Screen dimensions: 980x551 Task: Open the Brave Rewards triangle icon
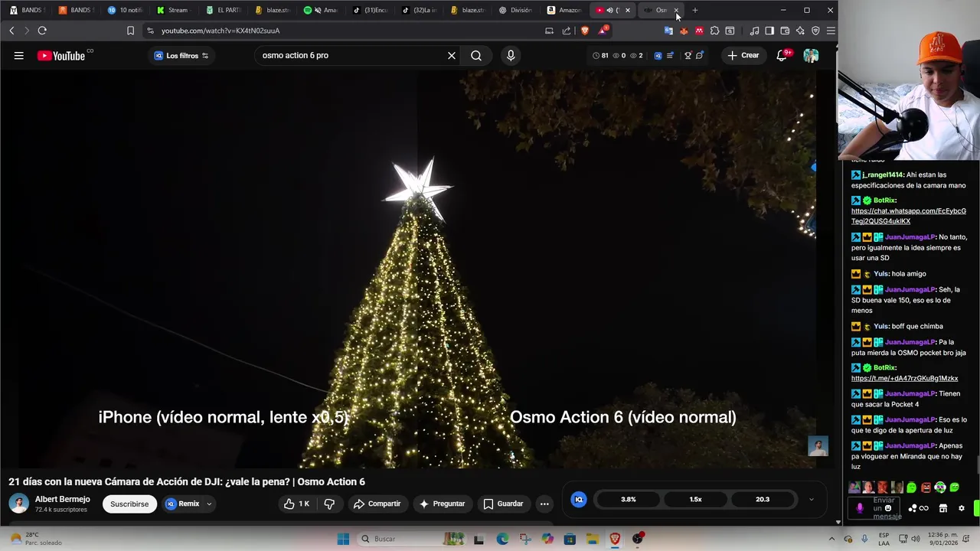603,31
